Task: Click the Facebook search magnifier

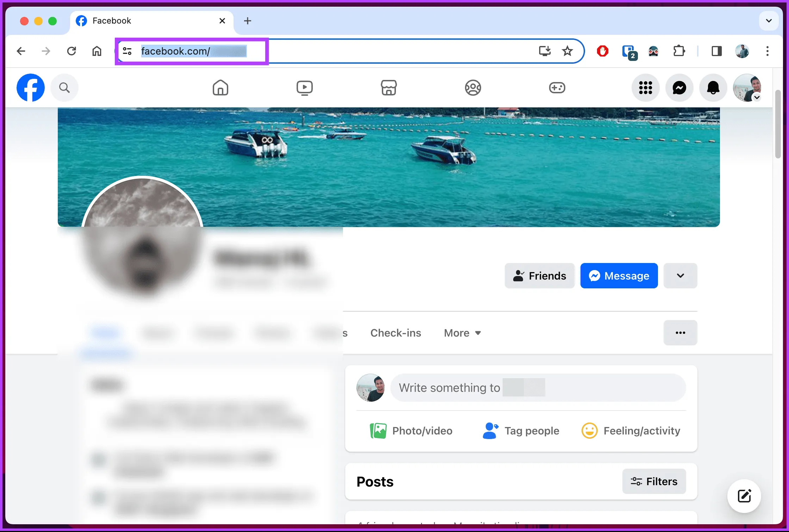Action: pyautogui.click(x=64, y=88)
